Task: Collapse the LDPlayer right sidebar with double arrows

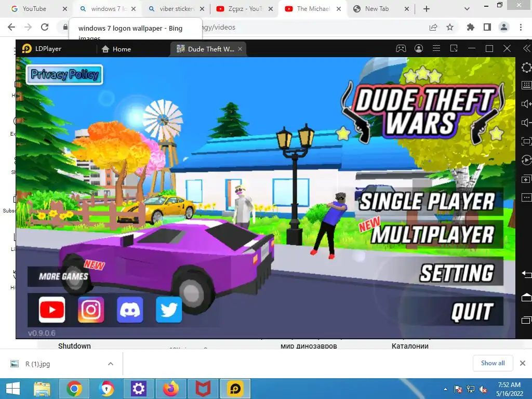Action: [x=527, y=48]
